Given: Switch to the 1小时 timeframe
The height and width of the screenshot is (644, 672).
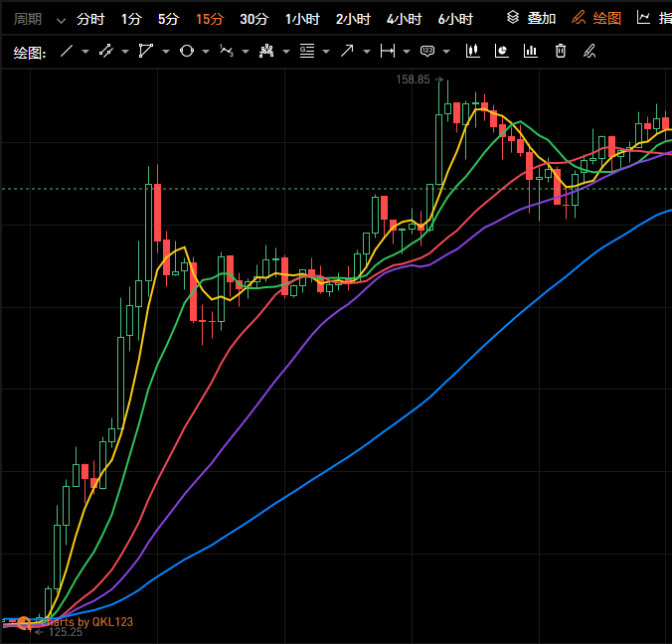Looking at the screenshot, I should pyautogui.click(x=301, y=19).
